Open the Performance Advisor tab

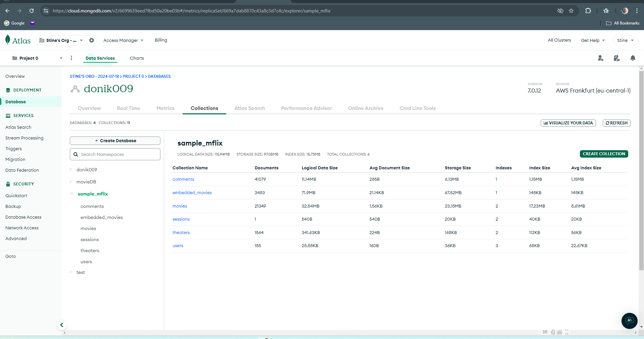(306, 108)
